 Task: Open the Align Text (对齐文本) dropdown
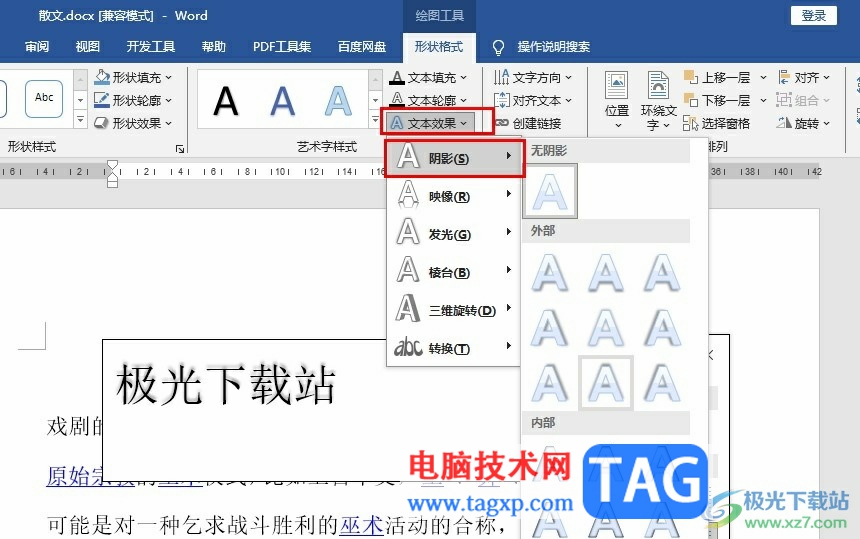coord(533,100)
